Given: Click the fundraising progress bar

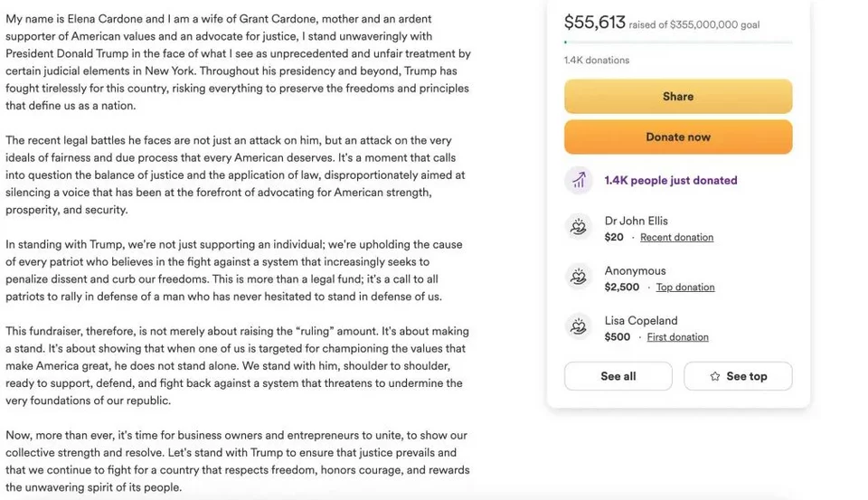Looking at the screenshot, I should [678, 42].
